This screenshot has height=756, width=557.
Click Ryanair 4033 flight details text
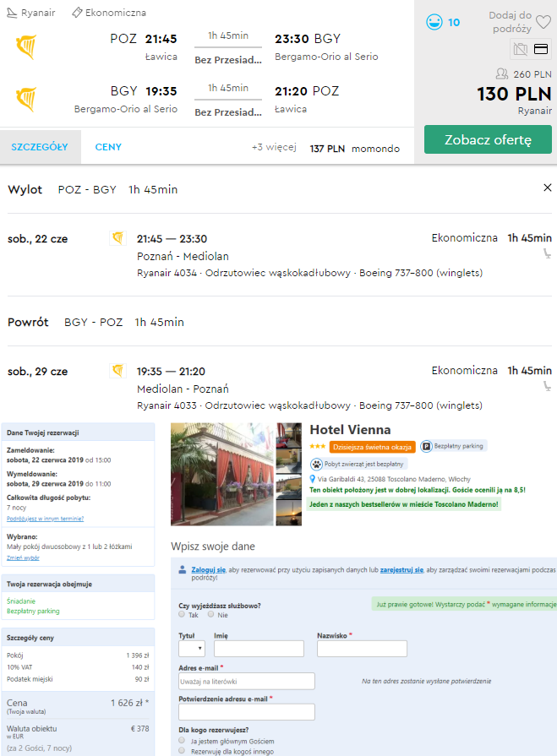click(x=309, y=405)
